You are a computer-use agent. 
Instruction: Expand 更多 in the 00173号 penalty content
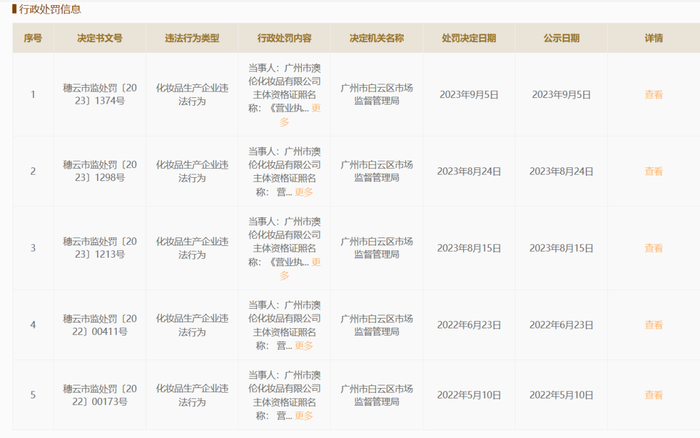(304, 416)
